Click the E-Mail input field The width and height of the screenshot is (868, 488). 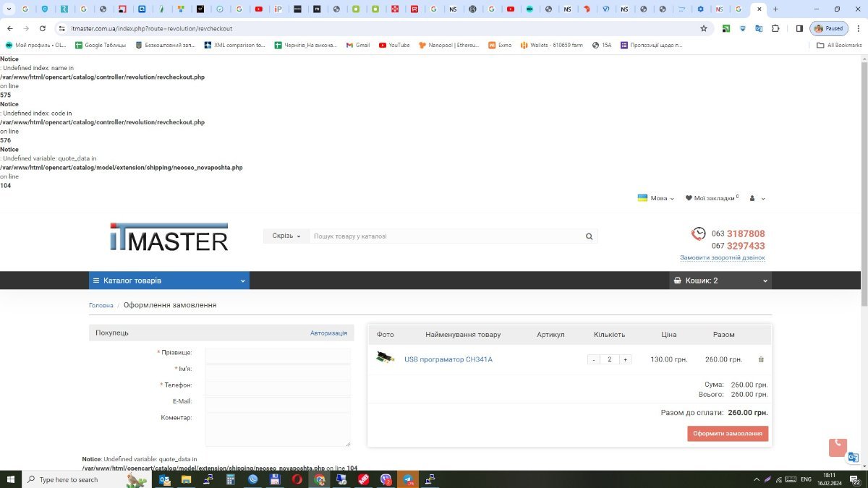tap(278, 404)
